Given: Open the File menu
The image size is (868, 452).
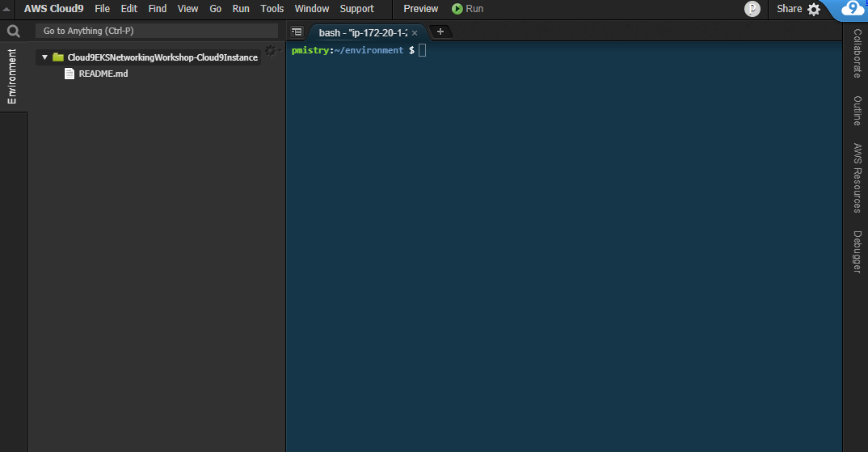Looking at the screenshot, I should point(102,9).
